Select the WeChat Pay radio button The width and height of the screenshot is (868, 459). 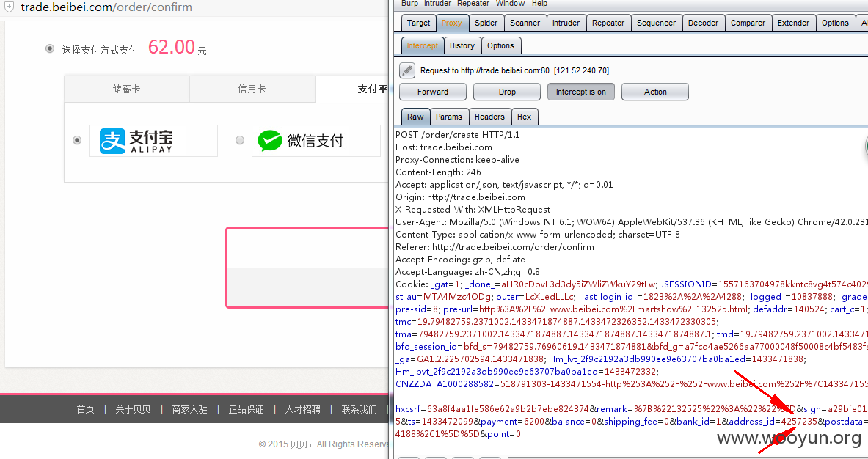tap(240, 141)
